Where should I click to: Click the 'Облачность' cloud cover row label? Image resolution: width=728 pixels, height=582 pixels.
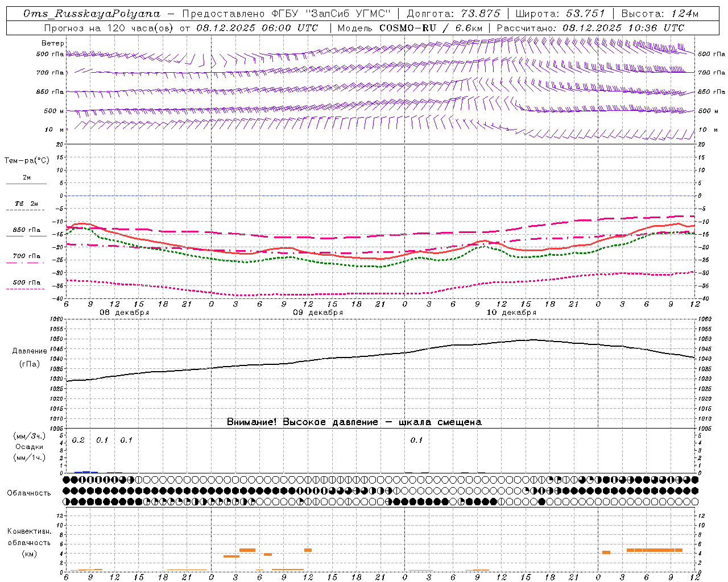[29, 493]
